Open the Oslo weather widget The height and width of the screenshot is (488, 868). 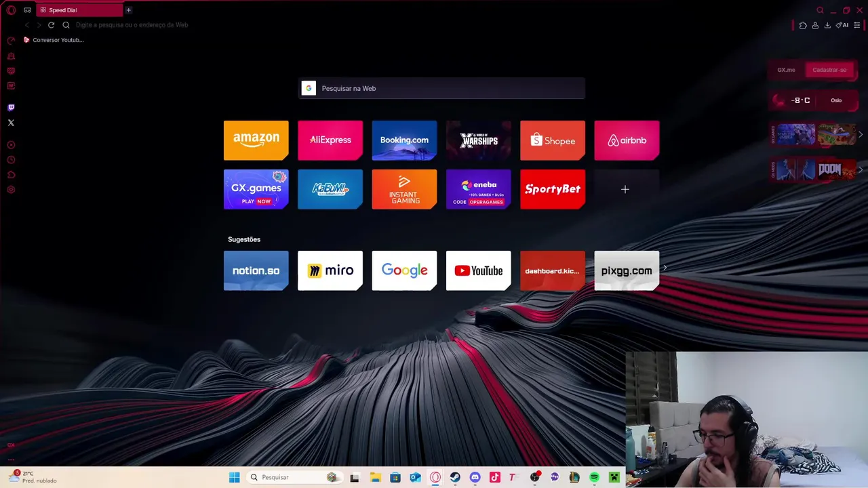813,100
